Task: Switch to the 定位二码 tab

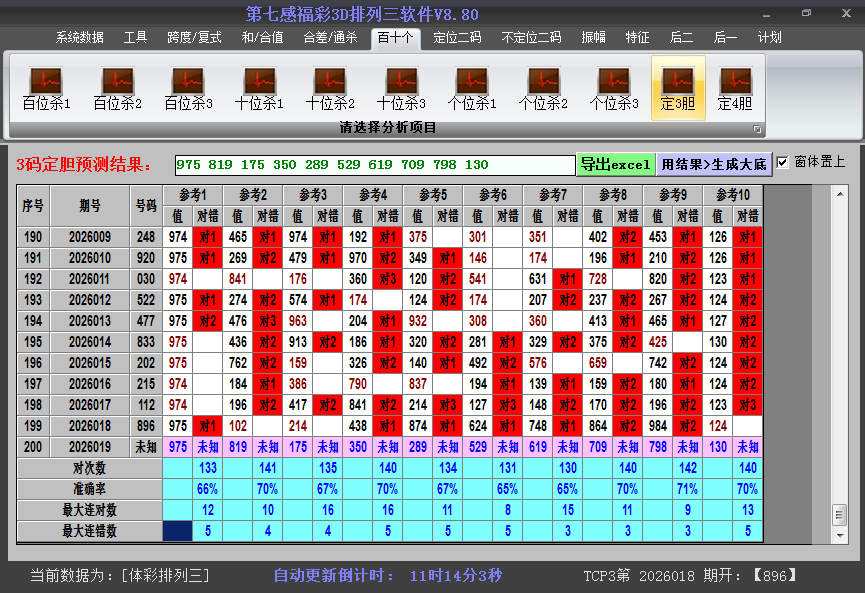Action: (x=457, y=38)
